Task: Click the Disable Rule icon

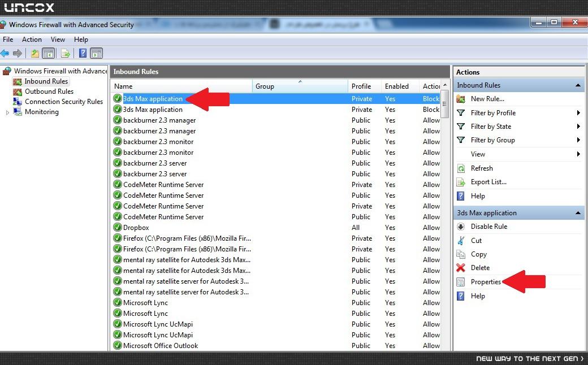Action: (461, 227)
